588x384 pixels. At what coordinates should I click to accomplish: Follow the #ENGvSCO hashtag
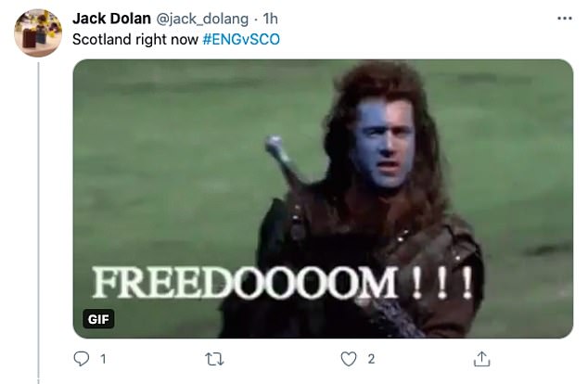pos(241,39)
